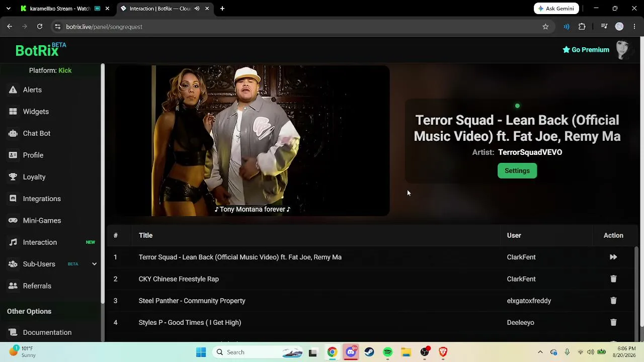Open the Documentation link
The width and height of the screenshot is (644, 362).
coord(47,332)
